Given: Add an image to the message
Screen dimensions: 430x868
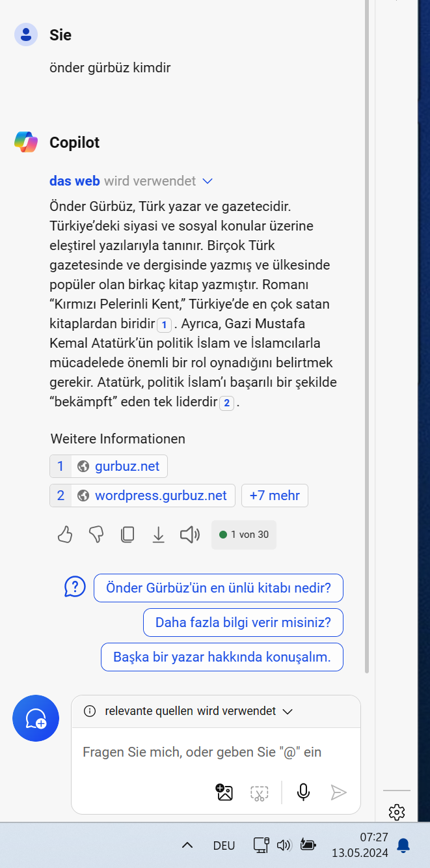Looking at the screenshot, I should click(x=224, y=792).
